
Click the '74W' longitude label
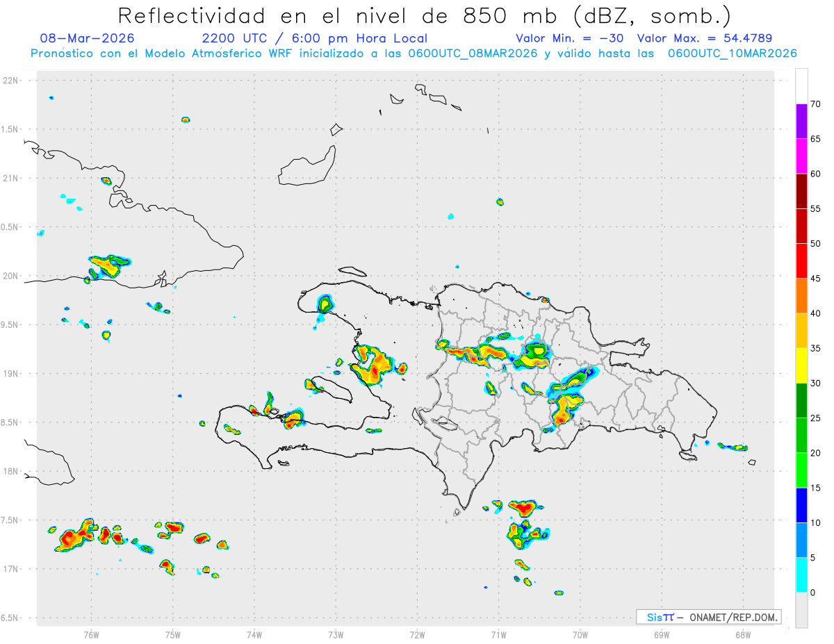tap(254, 634)
